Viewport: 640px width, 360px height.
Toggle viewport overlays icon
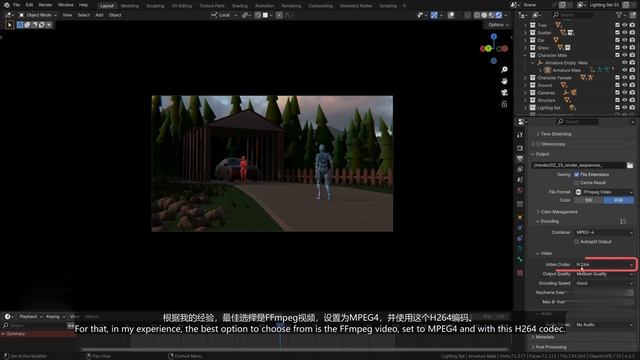pyautogui.click(x=451, y=15)
